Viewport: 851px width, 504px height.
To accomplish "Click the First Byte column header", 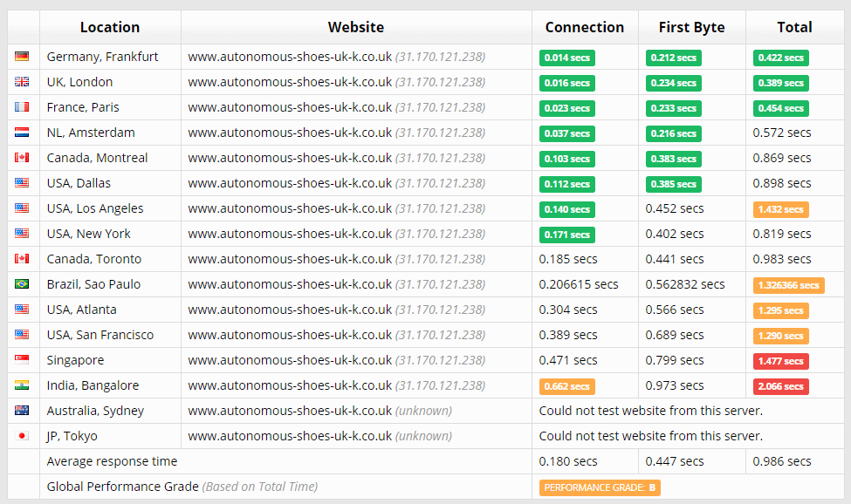I will pyautogui.click(x=691, y=27).
